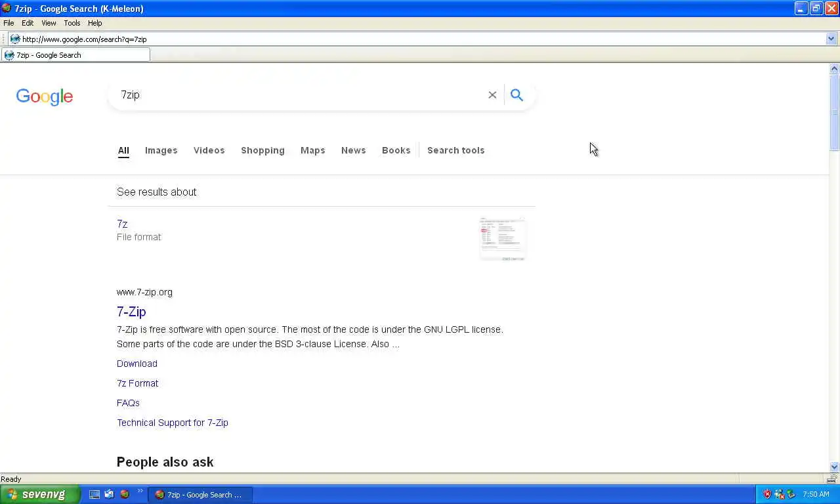Click the page icon in the URL bar

[15, 39]
